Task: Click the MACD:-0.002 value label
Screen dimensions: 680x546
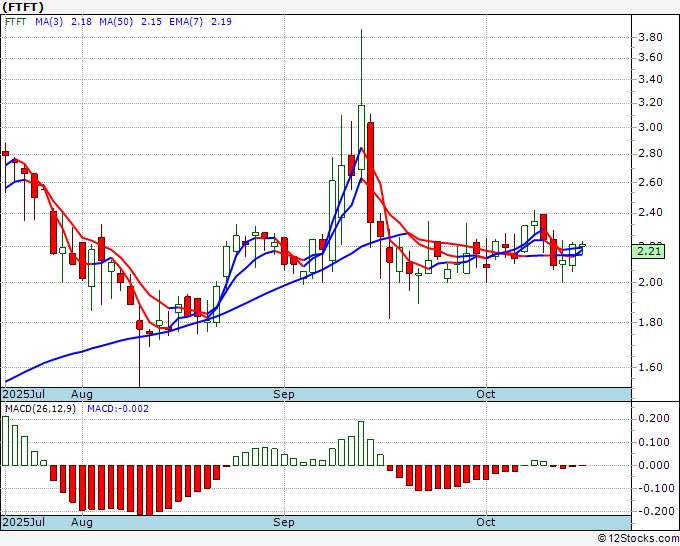Action: 104,408
